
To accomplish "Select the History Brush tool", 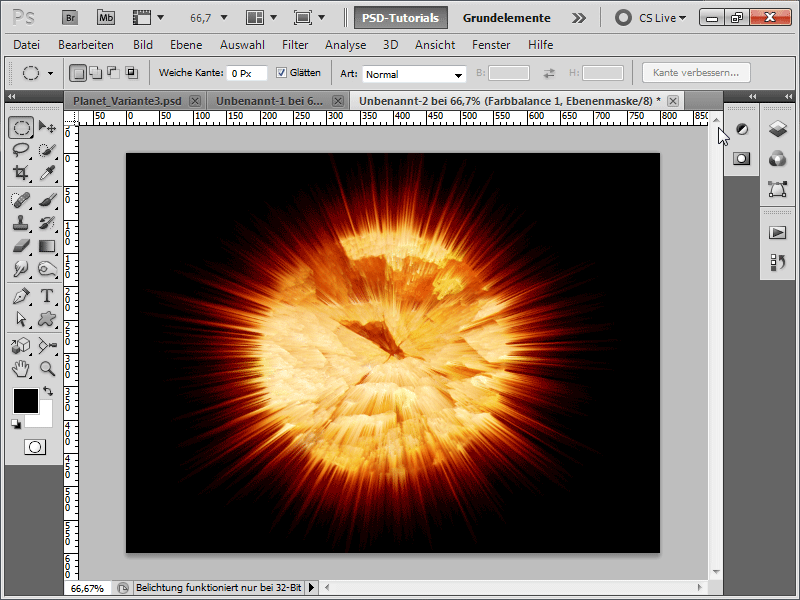I will tap(47, 223).
